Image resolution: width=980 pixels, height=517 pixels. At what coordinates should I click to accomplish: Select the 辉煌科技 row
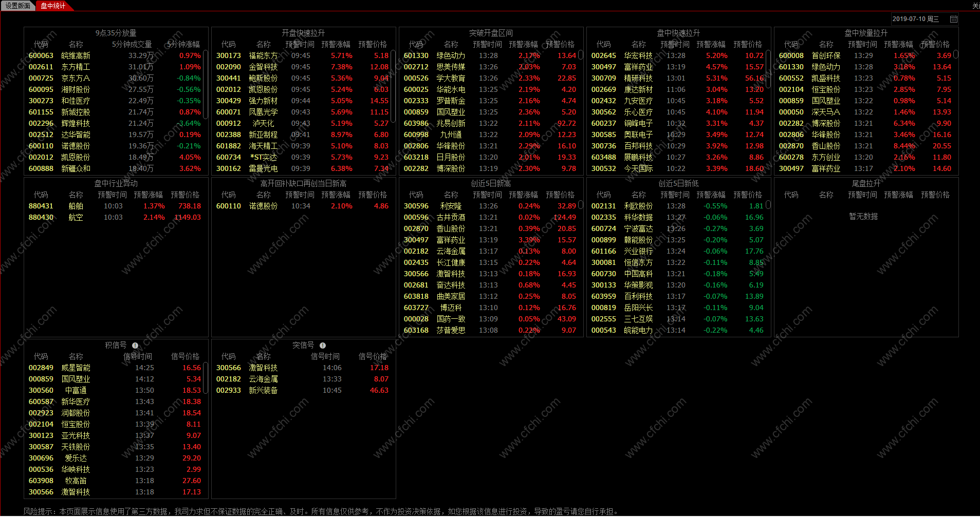click(x=115, y=123)
